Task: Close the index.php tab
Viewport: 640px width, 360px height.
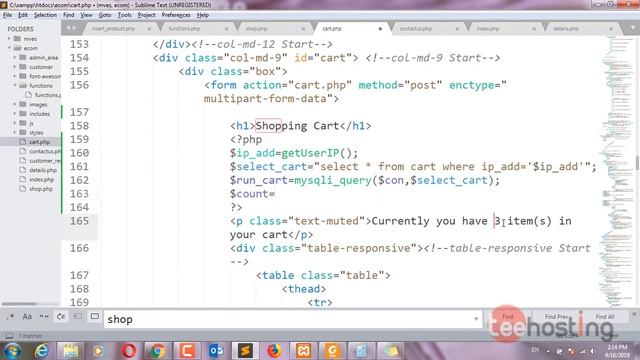Action: click(534, 29)
